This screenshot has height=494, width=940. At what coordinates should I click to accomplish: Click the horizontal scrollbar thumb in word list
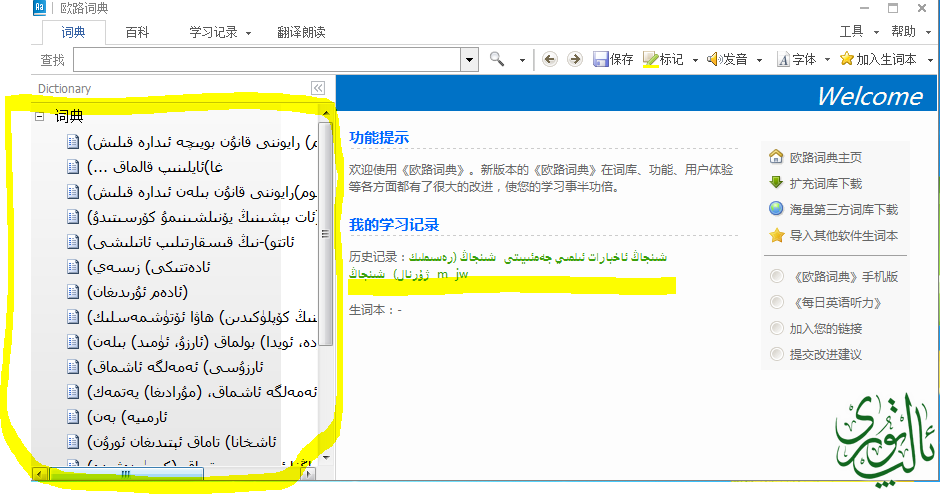[x=126, y=474]
